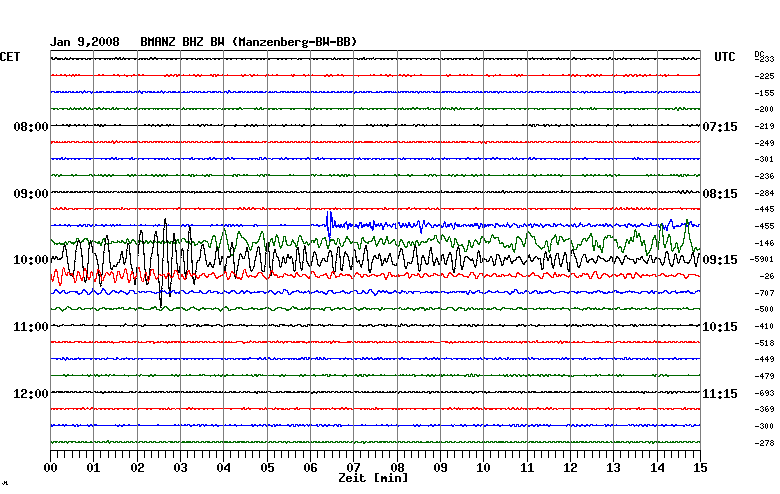Click minute tick label "14" on the axis
The width and height of the screenshot is (780, 494).
[658, 468]
